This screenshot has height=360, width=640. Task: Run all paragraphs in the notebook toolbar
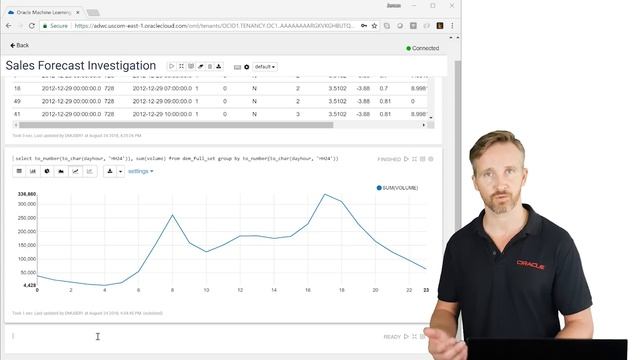pyautogui.click(x=171, y=67)
